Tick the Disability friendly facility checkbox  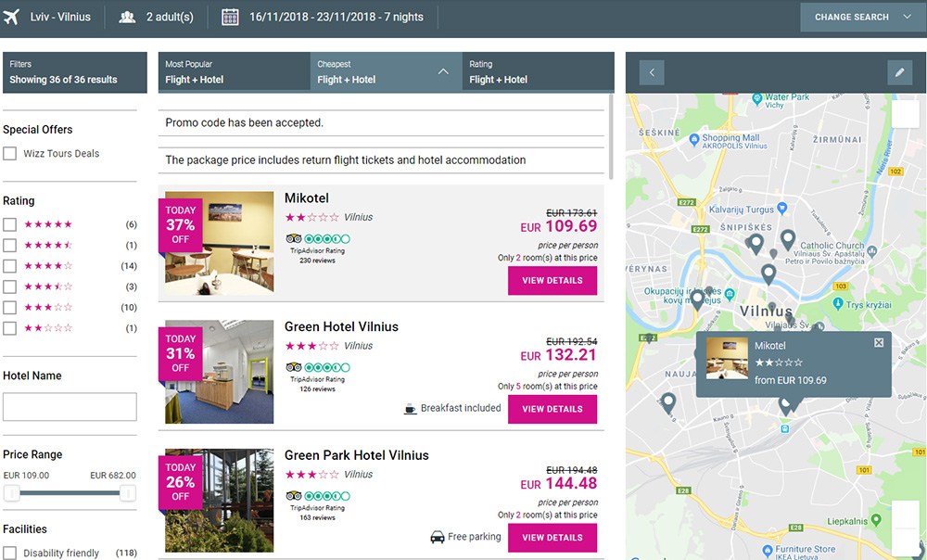9,554
